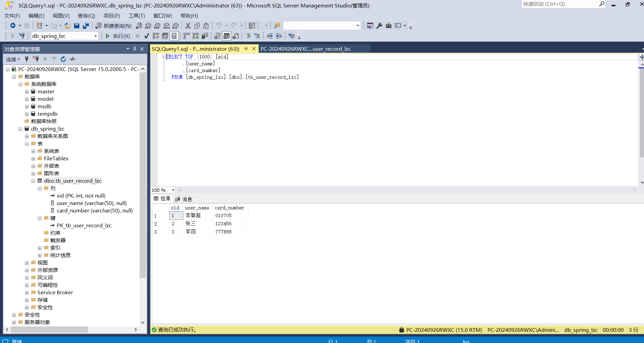
Task: Open a new MDX query
Action: 148,26
